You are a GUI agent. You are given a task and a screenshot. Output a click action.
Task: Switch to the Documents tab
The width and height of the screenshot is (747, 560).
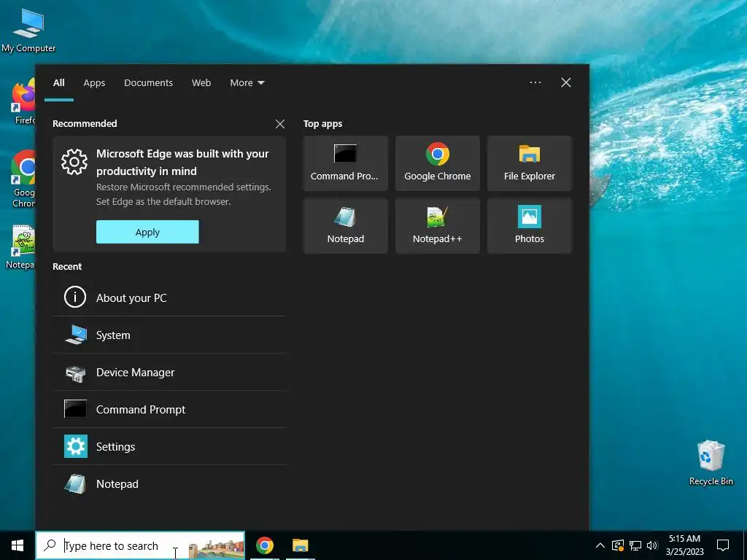pyautogui.click(x=149, y=83)
